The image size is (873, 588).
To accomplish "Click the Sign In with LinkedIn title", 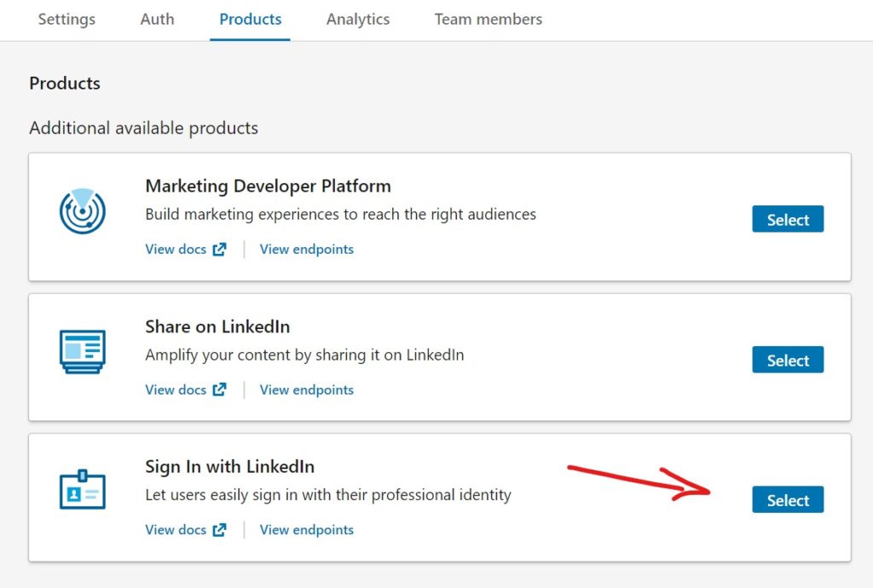I will coord(230,466).
